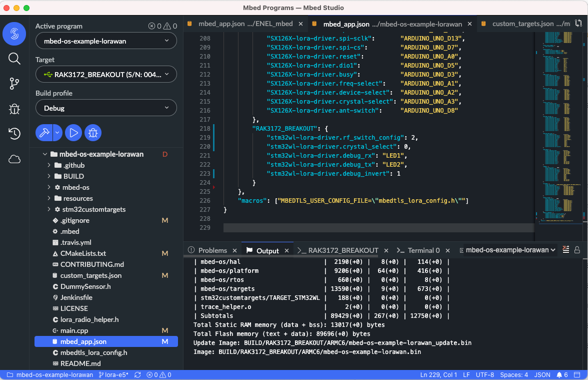588x380 pixels.
Task: Collapse the mbed-os-example-lorawan root folder
Action: [45, 154]
